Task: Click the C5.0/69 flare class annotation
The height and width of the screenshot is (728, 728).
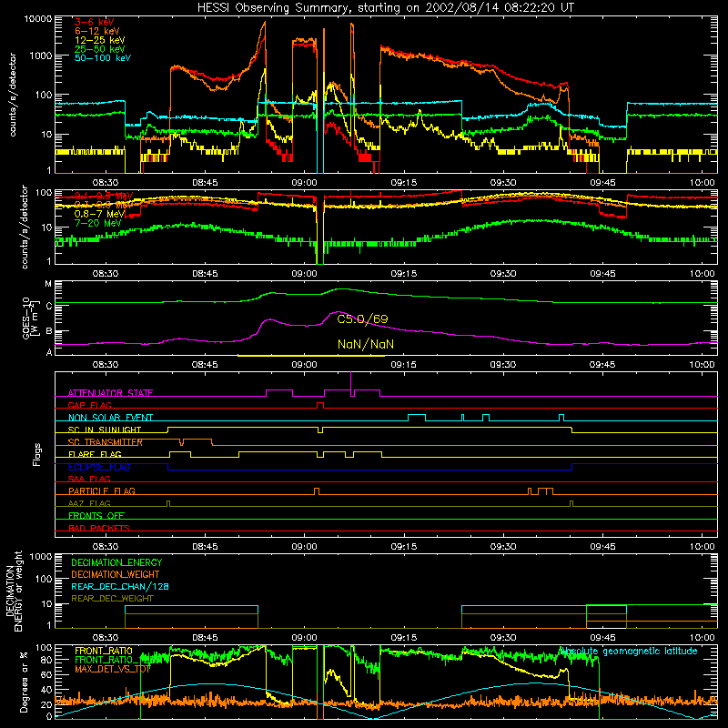Action: (362, 319)
